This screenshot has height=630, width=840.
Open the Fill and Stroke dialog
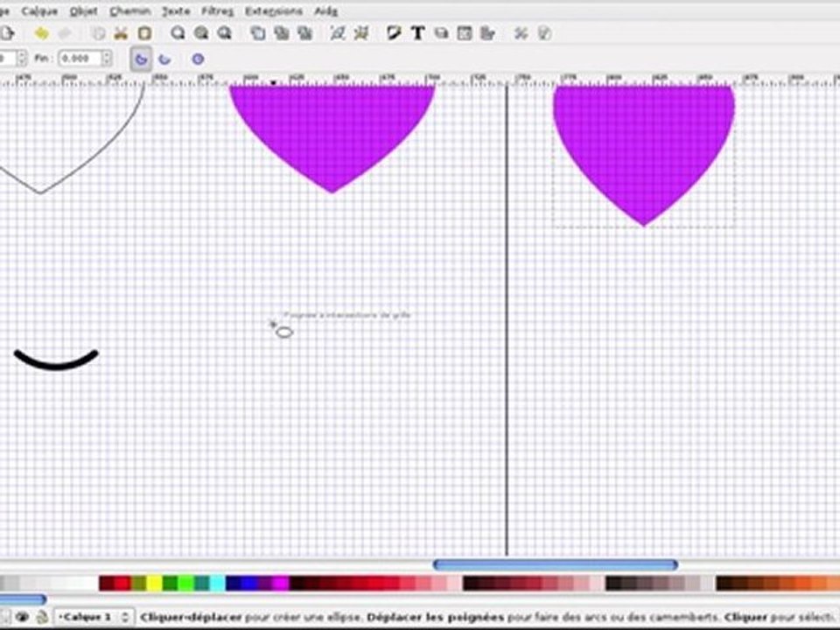(394, 34)
